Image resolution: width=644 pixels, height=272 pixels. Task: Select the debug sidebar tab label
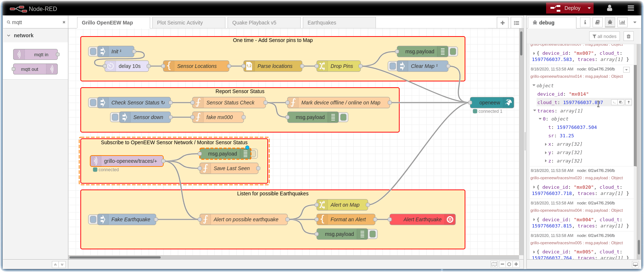[552, 23]
